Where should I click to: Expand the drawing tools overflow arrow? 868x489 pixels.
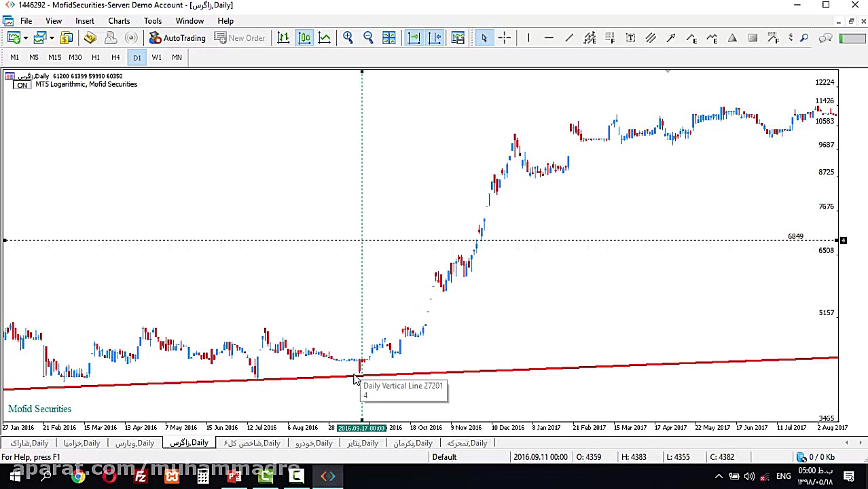(x=791, y=38)
